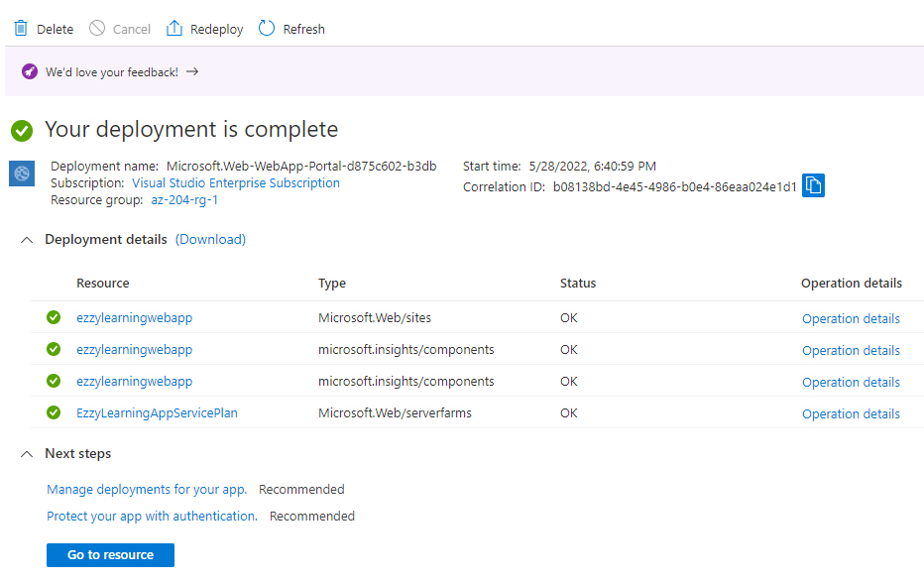Click the Download deployment details link
The height and width of the screenshot is (581, 924).
coord(210,239)
